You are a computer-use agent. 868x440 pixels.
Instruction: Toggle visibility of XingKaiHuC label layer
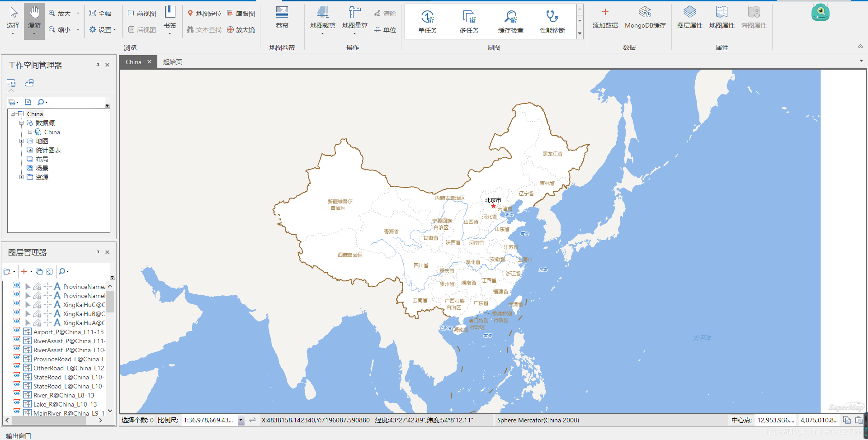[x=17, y=303]
